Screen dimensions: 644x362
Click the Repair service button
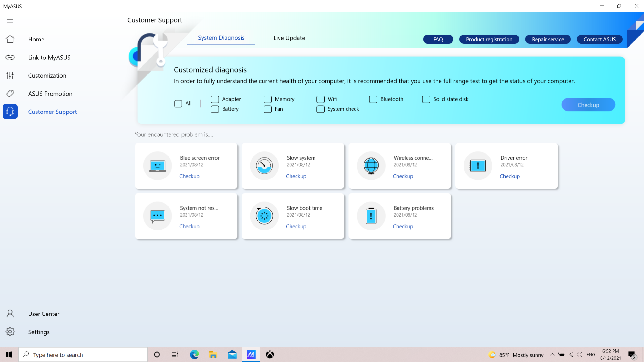[548, 39]
